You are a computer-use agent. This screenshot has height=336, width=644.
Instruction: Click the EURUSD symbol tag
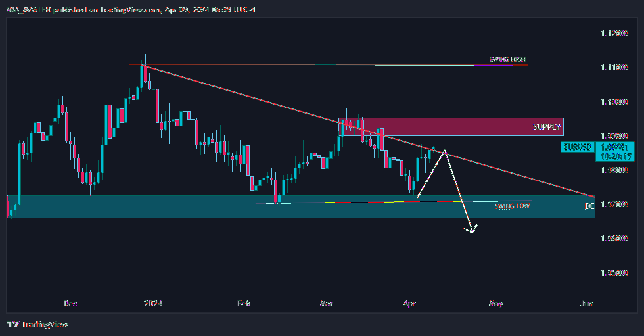577,147
